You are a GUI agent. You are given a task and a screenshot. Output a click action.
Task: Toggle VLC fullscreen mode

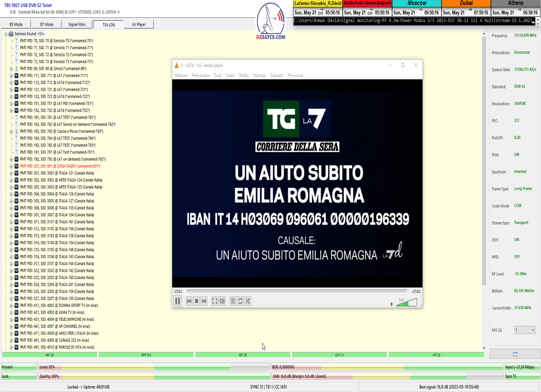point(215,301)
